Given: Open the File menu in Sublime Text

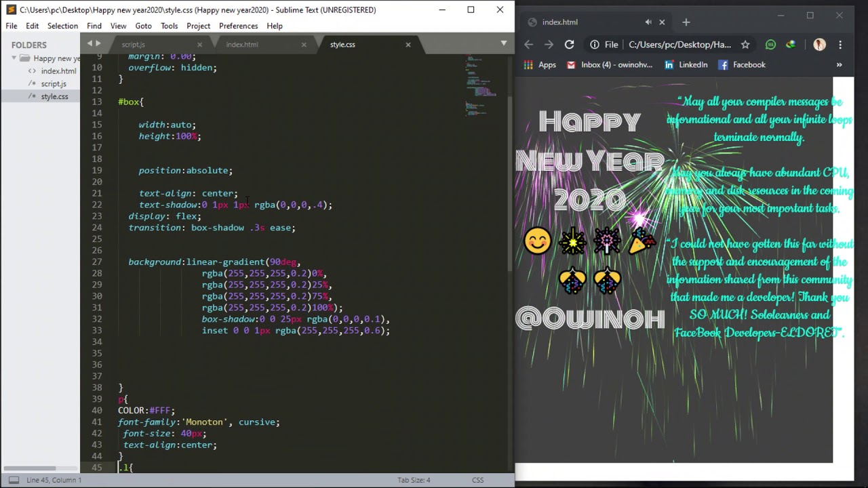Looking at the screenshot, I should pos(12,26).
